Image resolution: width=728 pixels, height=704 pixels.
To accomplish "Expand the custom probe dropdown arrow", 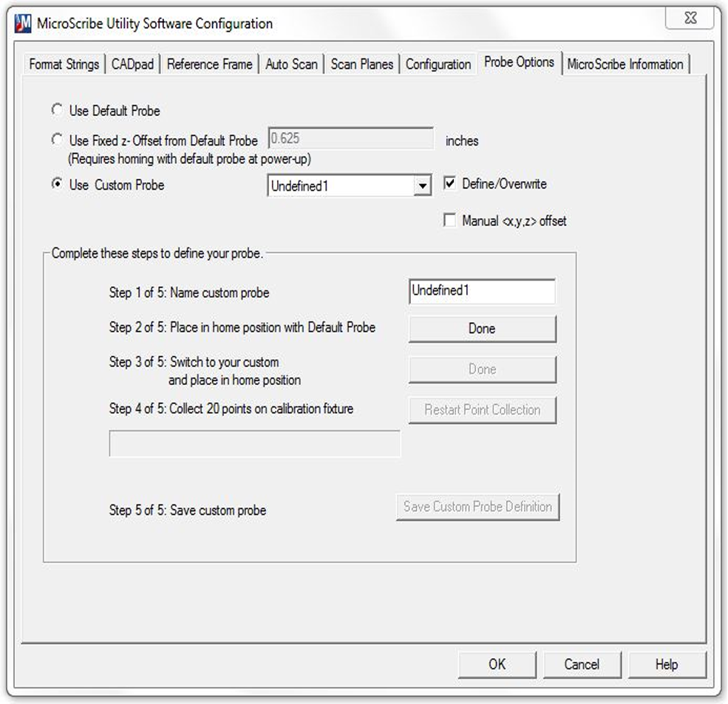I will pos(422,186).
